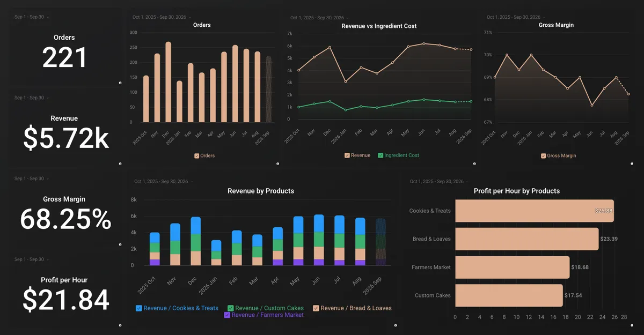This screenshot has height=335, width=644.
Task: Select 2026 Jan Revenue point on line chart
Action: click(x=346, y=81)
